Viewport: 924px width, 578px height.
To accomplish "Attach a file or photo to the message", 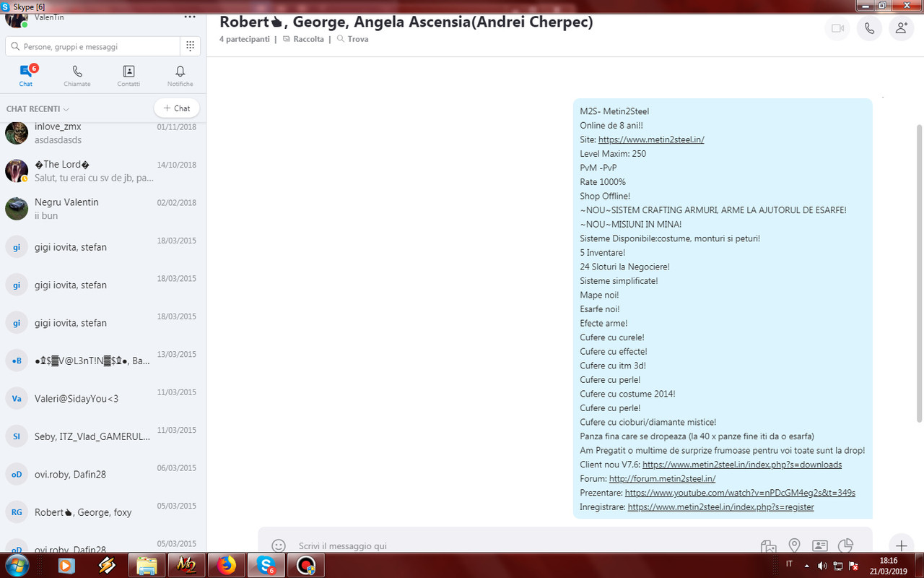I will coord(768,546).
